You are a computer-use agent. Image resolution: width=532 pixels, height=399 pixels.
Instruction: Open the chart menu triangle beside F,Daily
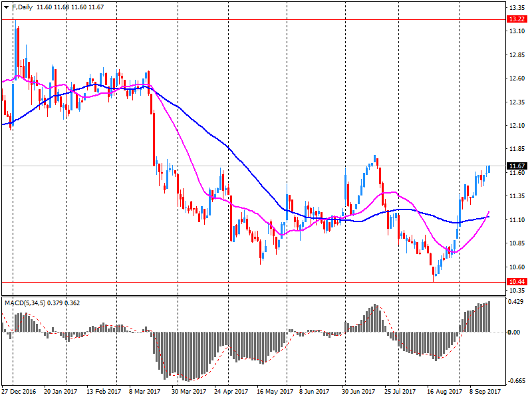[6, 7]
